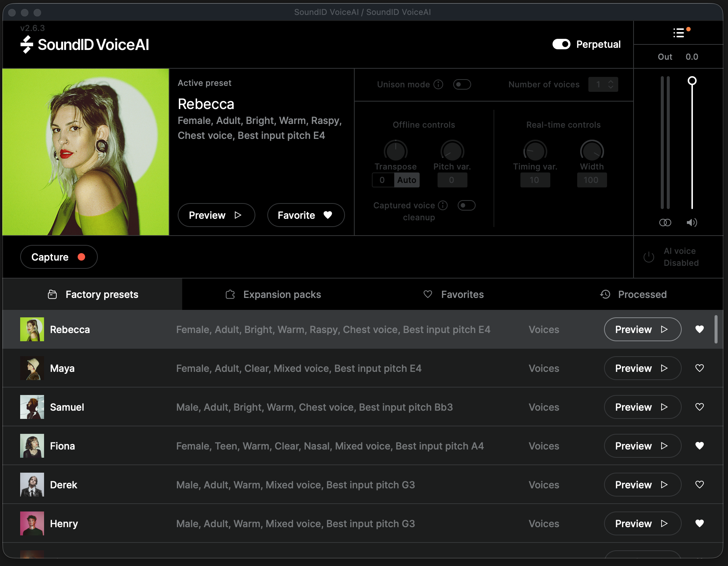This screenshot has height=566, width=728.
Task: Favorite Derek with the heart icon
Action: click(x=700, y=485)
